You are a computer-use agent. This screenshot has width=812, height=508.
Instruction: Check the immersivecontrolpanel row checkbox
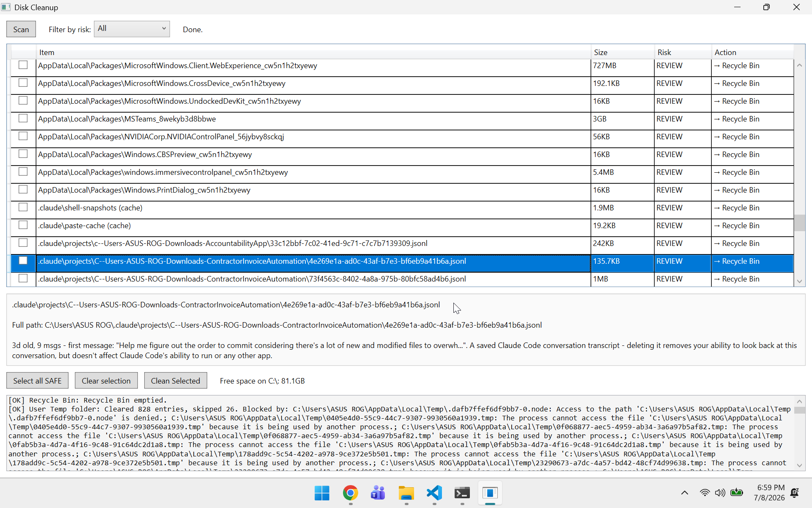tap(23, 171)
